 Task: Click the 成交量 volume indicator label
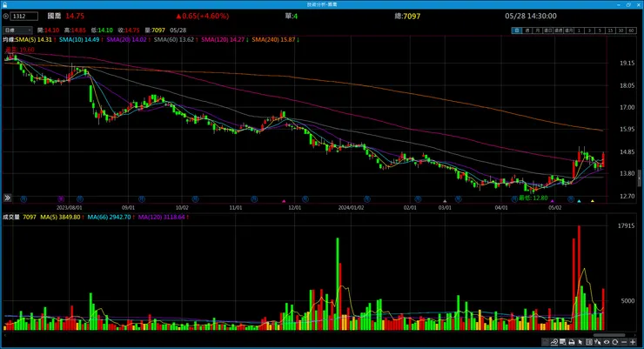point(11,217)
